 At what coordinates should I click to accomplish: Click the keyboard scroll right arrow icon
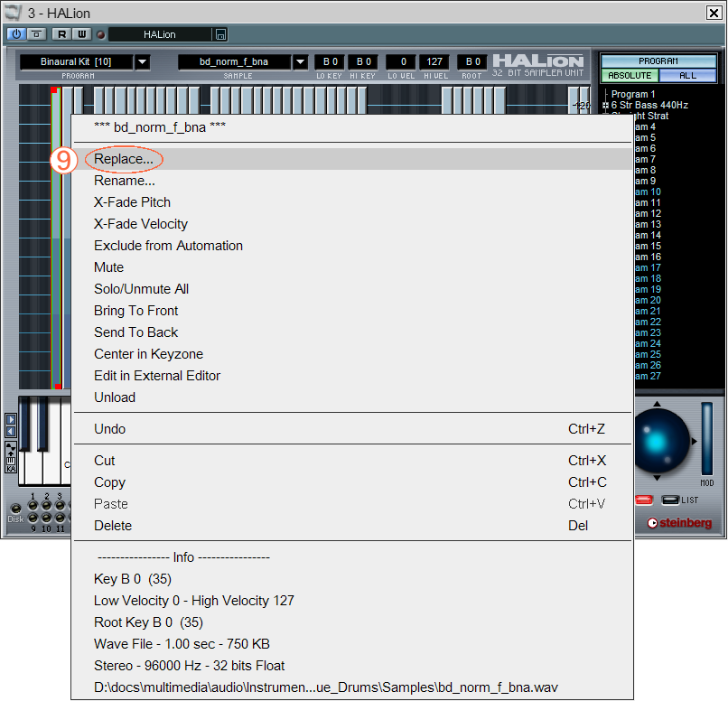(11, 420)
